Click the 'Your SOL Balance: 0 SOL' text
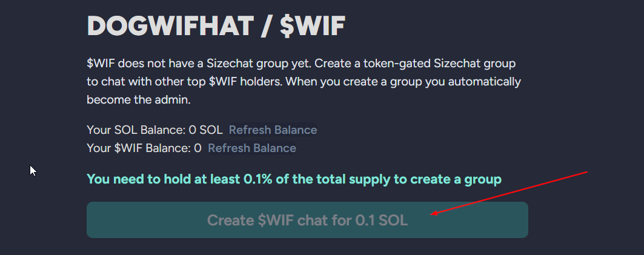The width and height of the screenshot is (644, 255). click(154, 130)
